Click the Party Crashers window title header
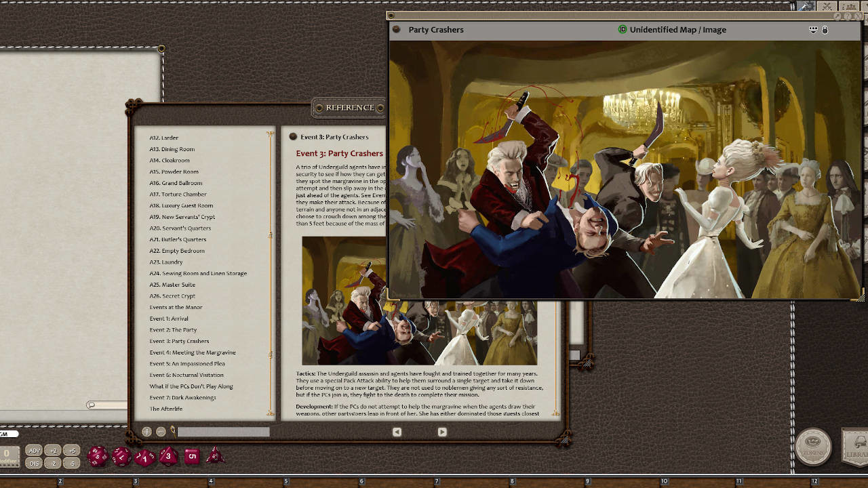The height and width of the screenshot is (488, 868). point(436,29)
